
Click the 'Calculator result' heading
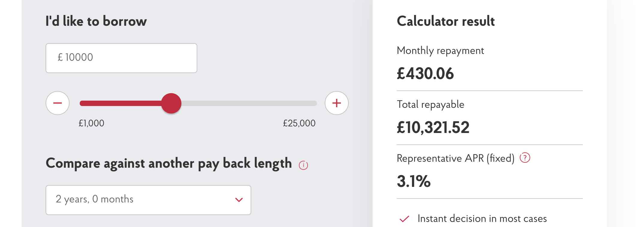[446, 21]
